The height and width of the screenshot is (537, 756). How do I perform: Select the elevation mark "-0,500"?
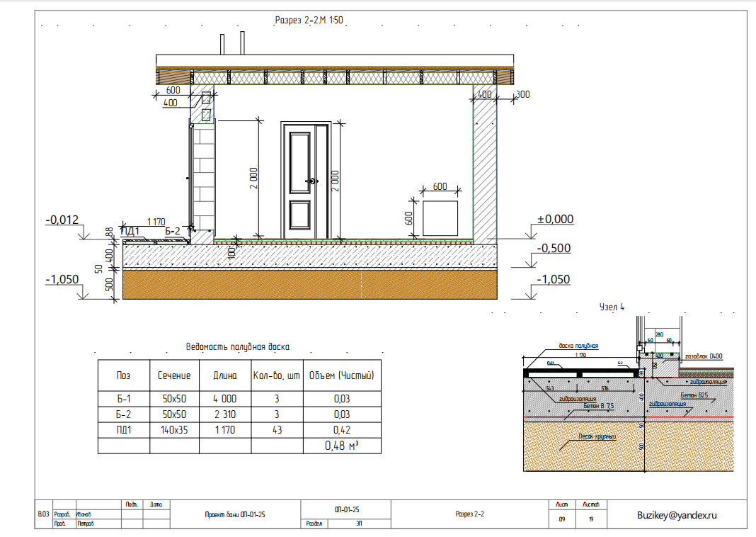click(x=554, y=248)
